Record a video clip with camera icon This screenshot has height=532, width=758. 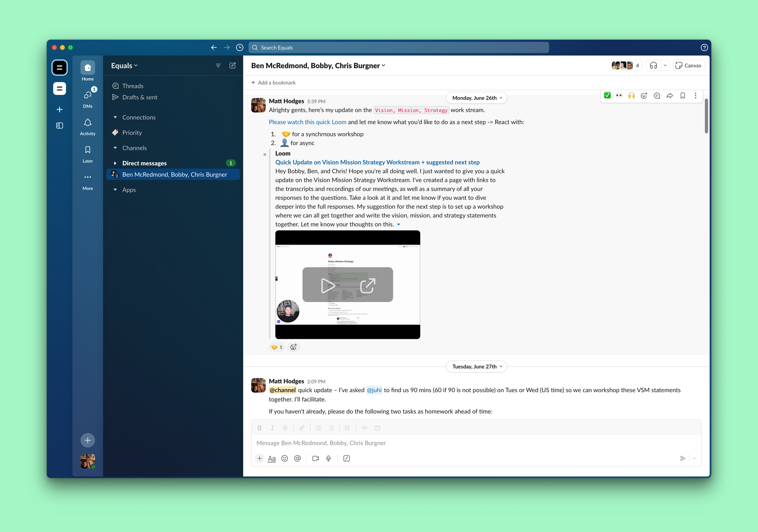coord(315,458)
